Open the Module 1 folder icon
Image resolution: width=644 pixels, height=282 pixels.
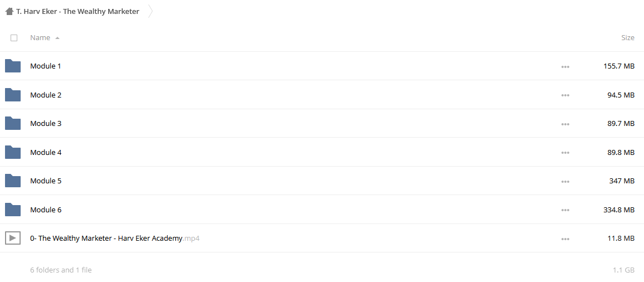point(13,66)
